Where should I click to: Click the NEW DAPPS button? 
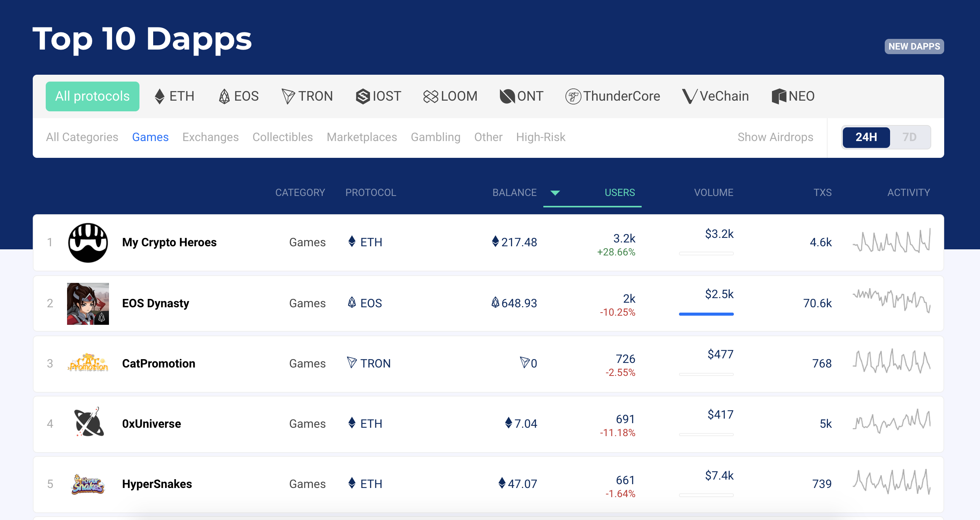point(914,47)
